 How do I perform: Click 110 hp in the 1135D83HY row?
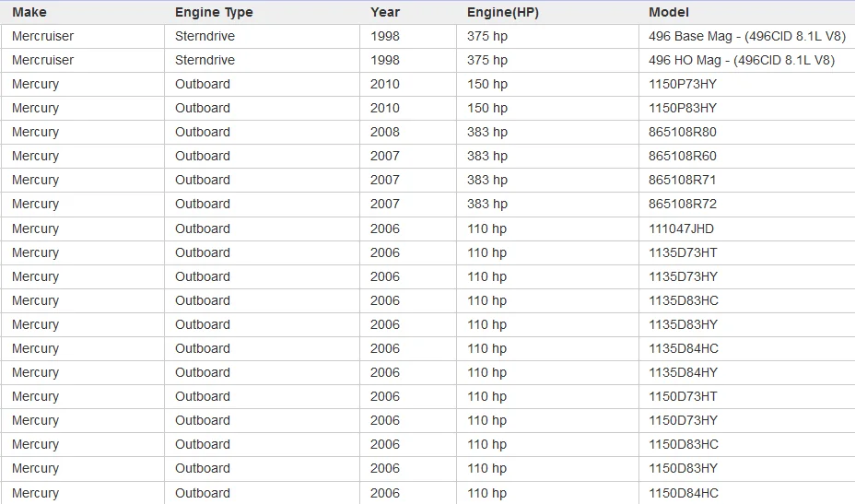(x=486, y=325)
